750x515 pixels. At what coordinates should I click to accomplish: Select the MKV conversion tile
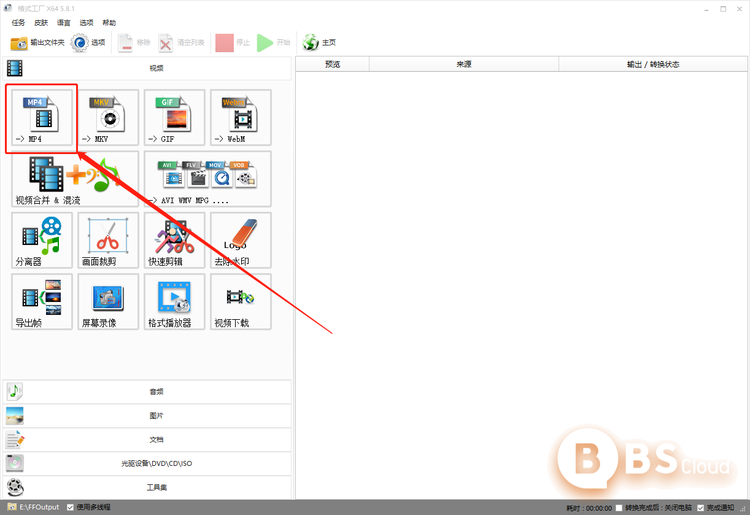tap(108, 117)
